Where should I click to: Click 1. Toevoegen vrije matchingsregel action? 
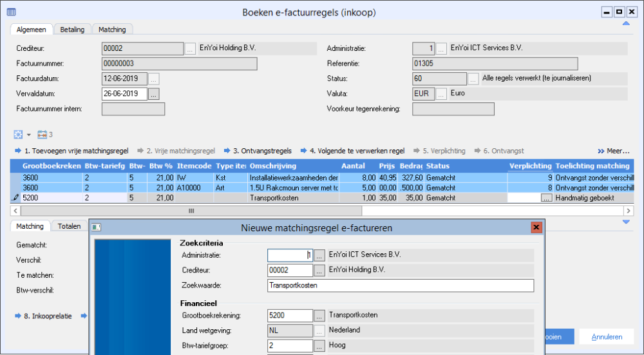(72, 151)
